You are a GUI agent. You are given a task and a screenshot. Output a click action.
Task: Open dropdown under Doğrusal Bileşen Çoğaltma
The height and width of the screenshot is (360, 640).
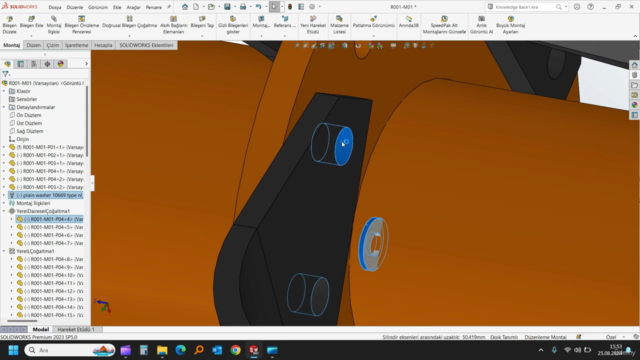tap(129, 36)
